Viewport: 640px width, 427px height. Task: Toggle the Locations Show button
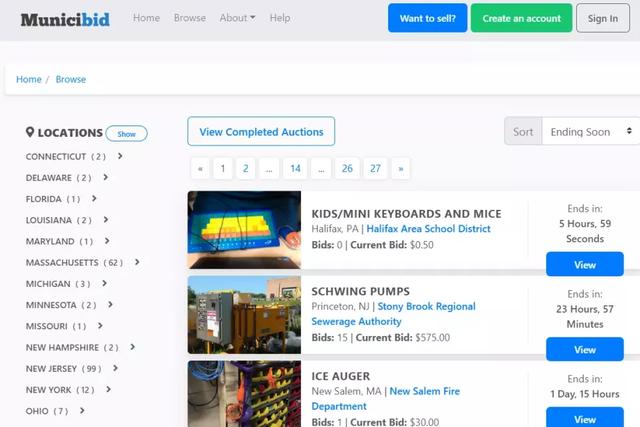[x=126, y=134]
